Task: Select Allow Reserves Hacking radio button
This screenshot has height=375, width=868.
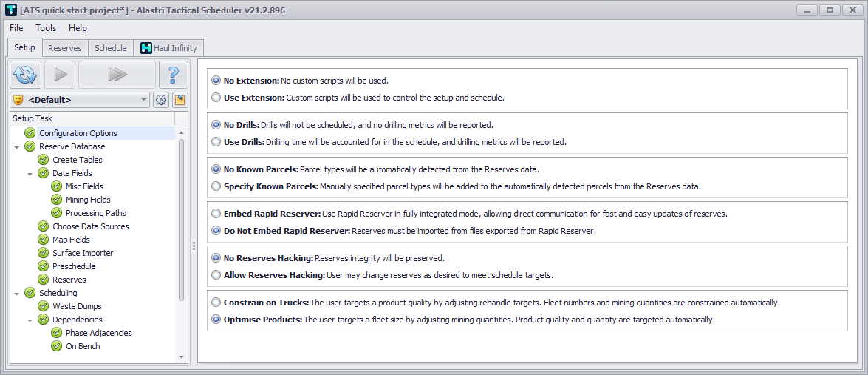Action: 216,274
